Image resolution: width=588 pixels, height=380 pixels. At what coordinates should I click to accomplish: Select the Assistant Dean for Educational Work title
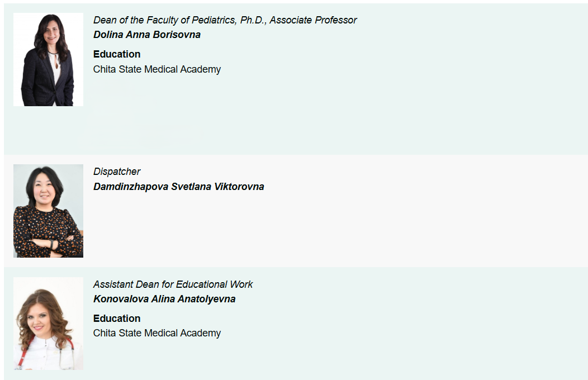[173, 284]
